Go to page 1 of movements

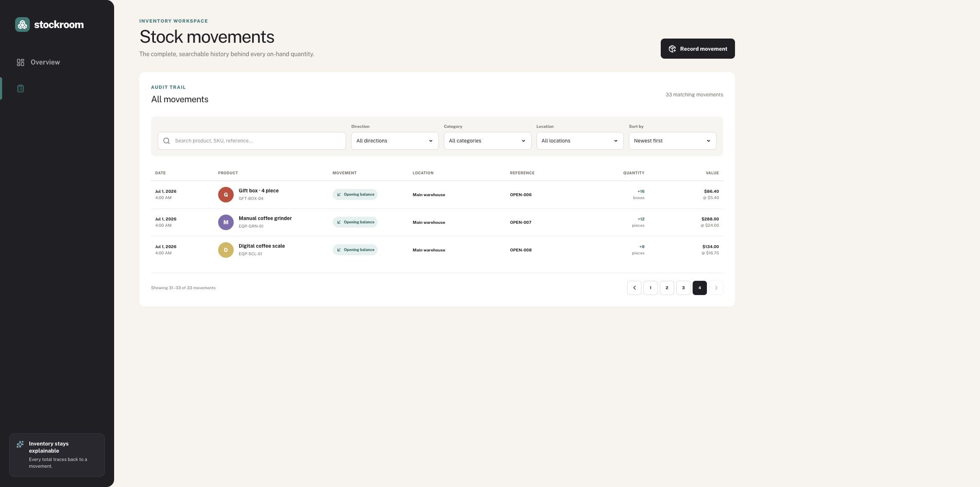(650, 288)
